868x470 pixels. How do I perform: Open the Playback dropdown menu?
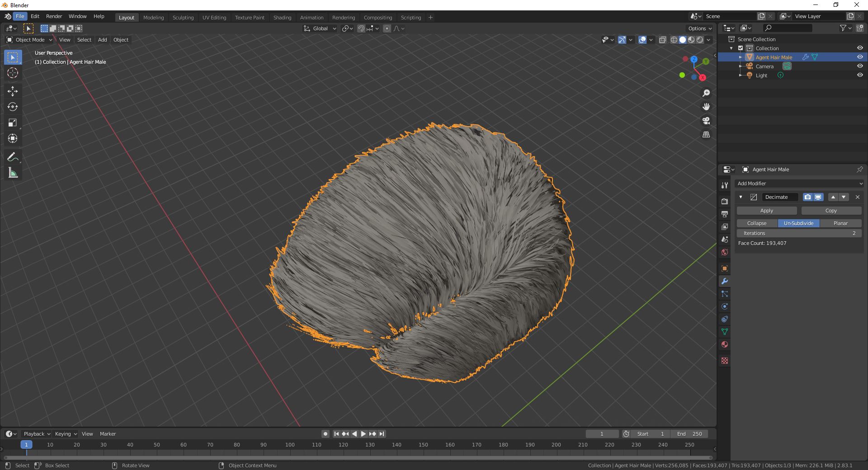click(37, 434)
